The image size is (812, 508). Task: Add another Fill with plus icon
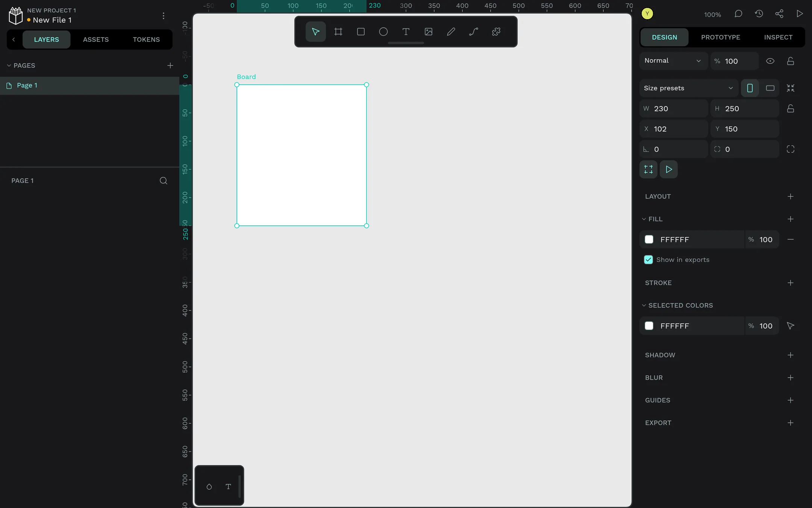coord(790,219)
